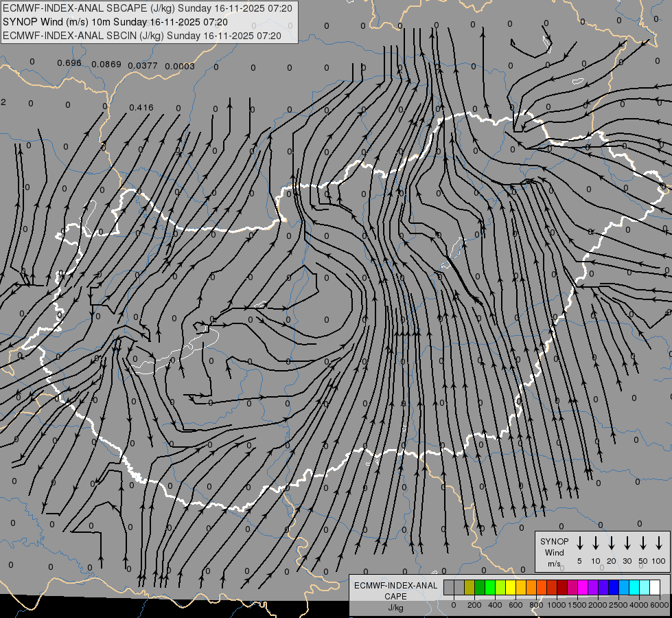Click the 2500 label on CAPE scale
The height and width of the screenshot is (618, 672).
[618, 605]
